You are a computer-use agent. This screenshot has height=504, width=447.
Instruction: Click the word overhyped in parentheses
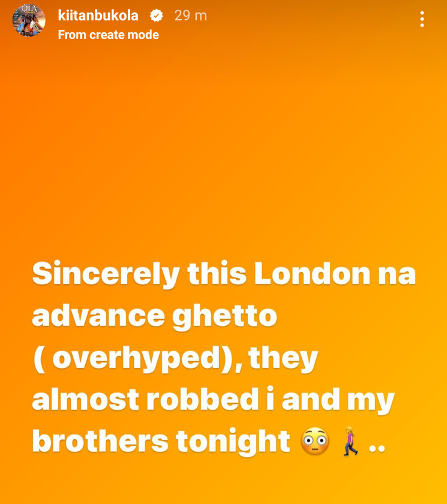pyautogui.click(x=136, y=359)
